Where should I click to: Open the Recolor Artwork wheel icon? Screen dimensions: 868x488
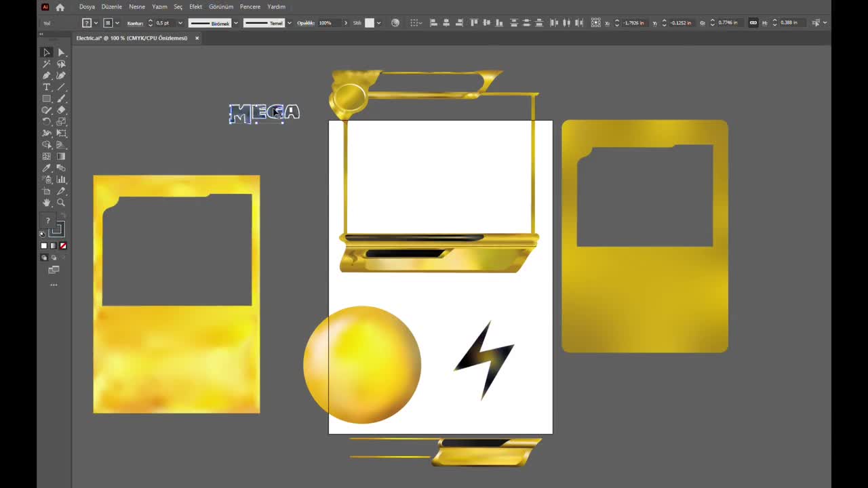(395, 22)
